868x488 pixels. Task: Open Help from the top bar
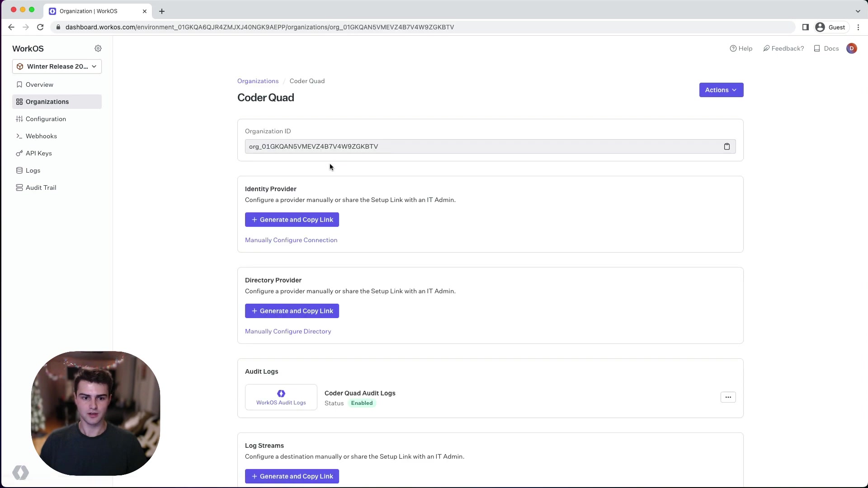tap(741, 48)
